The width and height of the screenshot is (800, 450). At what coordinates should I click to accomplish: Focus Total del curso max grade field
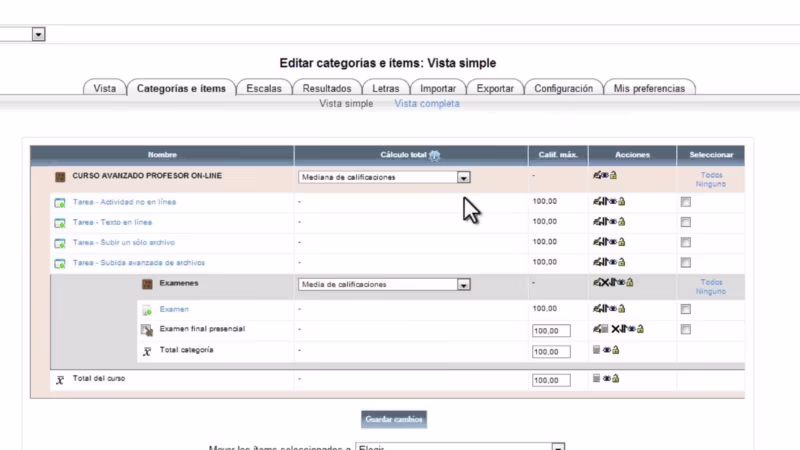point(551,380)
